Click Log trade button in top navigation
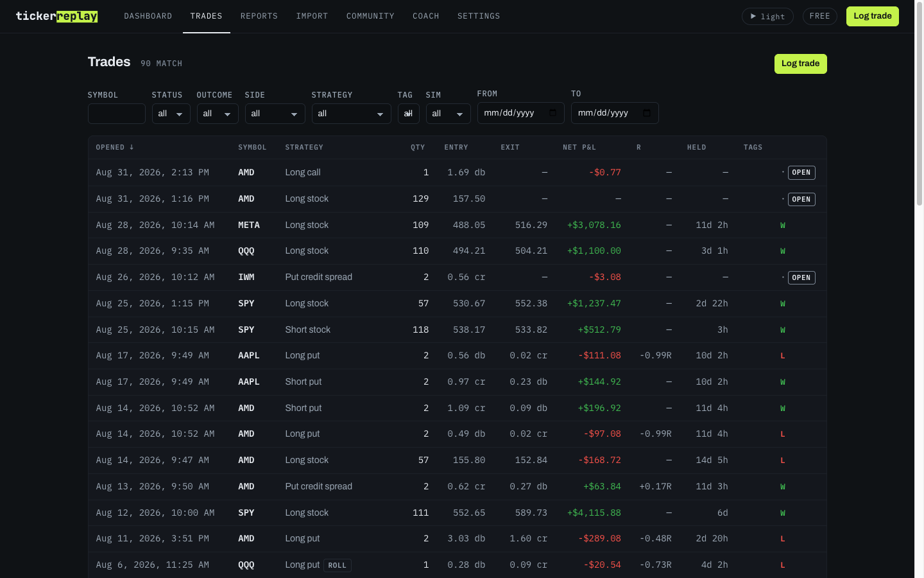Viewport: 924px width, 578px height. point(872,16)
